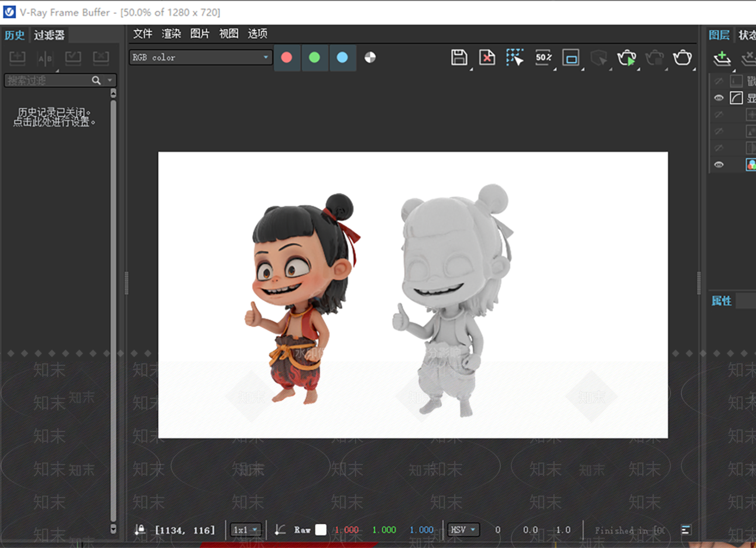This screenshot has height=548, width=756.
Task: Click the grayed abort rendering teapot
Action: [654, 58]
